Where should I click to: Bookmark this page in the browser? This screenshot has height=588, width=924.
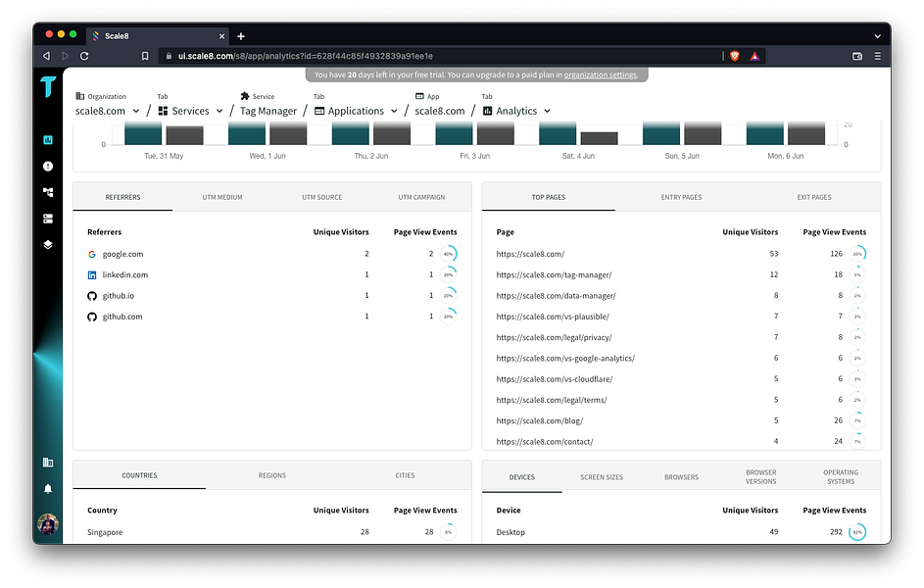pyautogui.click(x=145, y=56)
